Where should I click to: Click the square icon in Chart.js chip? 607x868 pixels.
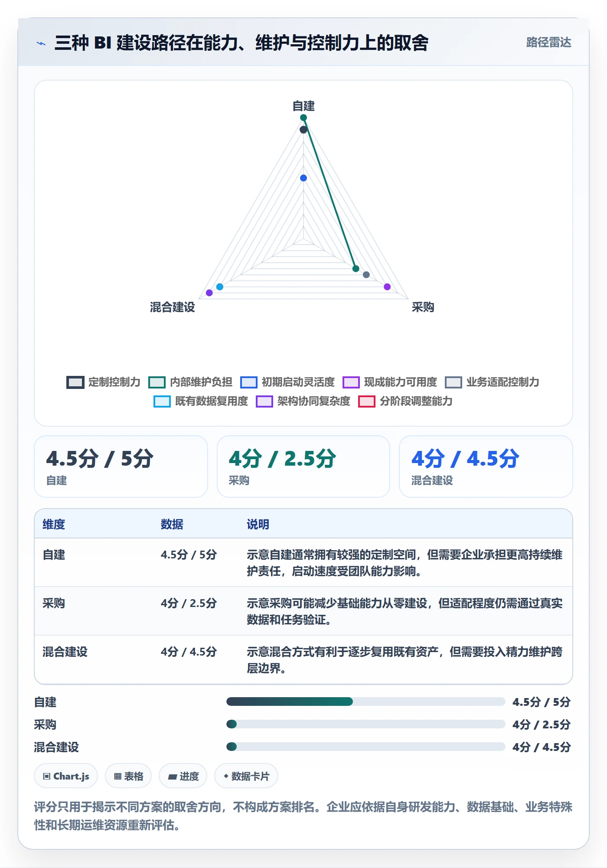47,776
